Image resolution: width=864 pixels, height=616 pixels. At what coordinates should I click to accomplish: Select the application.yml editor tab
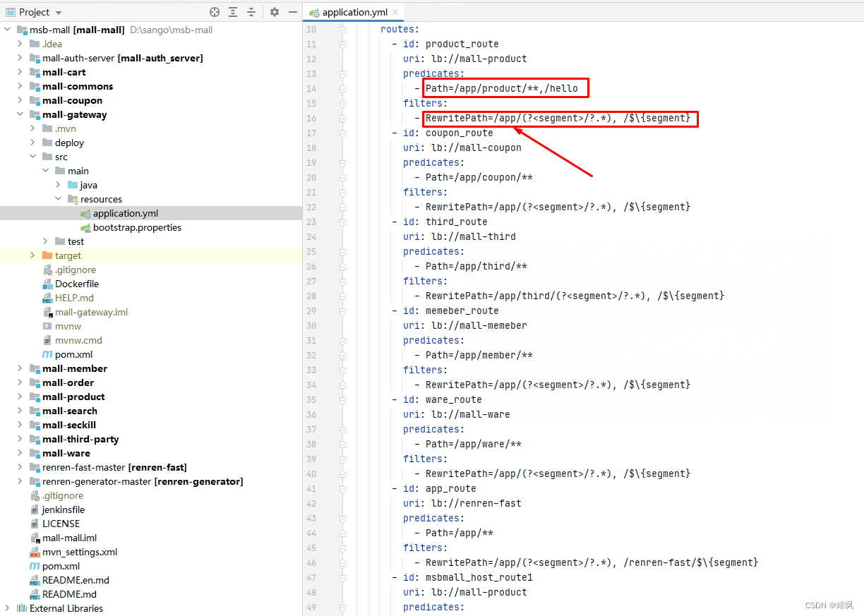(354, 12)
